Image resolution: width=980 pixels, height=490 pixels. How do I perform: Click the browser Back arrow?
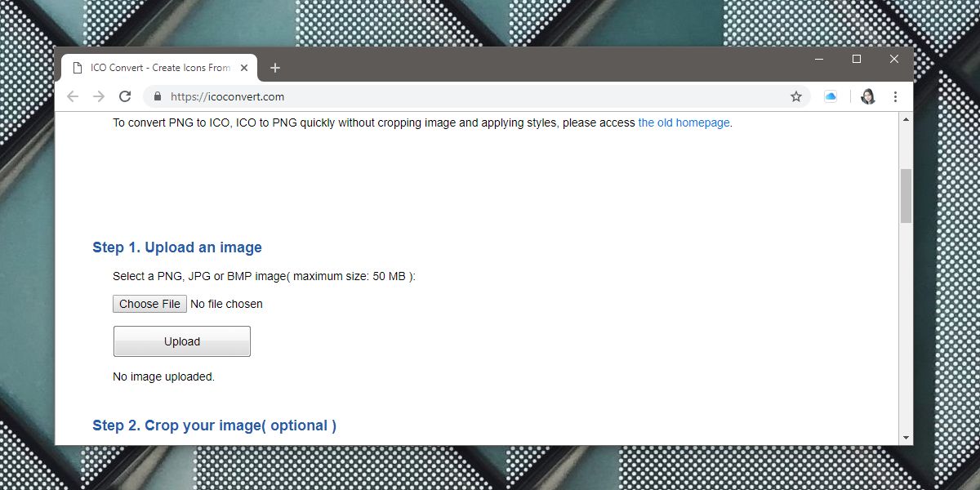pyautogui.click(x=73, y=96)
